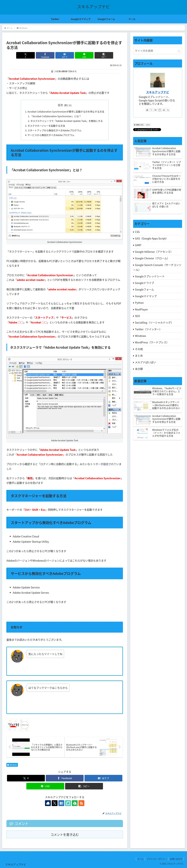Open the タスク スケジューラ screenshot image
The width and height of the screenshot is (187, 868).
65,397
